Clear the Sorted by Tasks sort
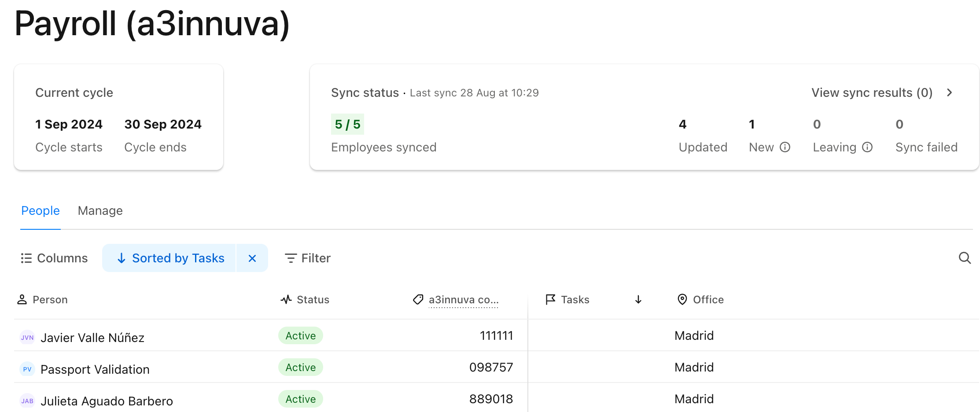 252,258
